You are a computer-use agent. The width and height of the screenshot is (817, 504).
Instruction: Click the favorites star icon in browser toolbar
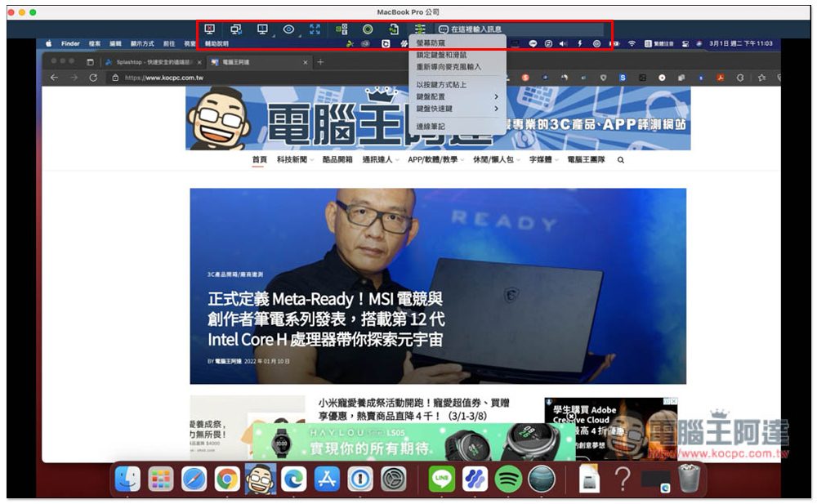click(761, 78)
